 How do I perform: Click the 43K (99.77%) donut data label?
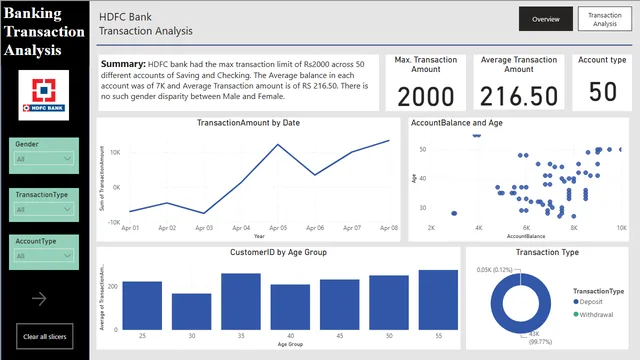540,338
